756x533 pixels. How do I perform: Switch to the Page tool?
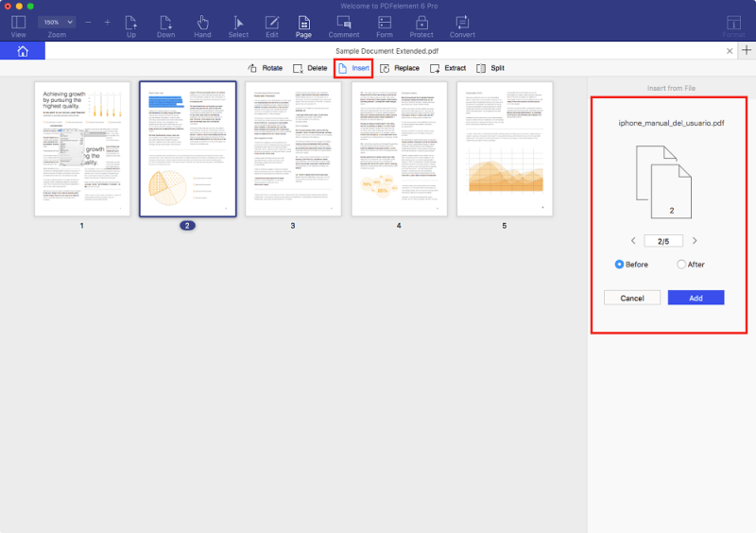(x=303, y=26)
